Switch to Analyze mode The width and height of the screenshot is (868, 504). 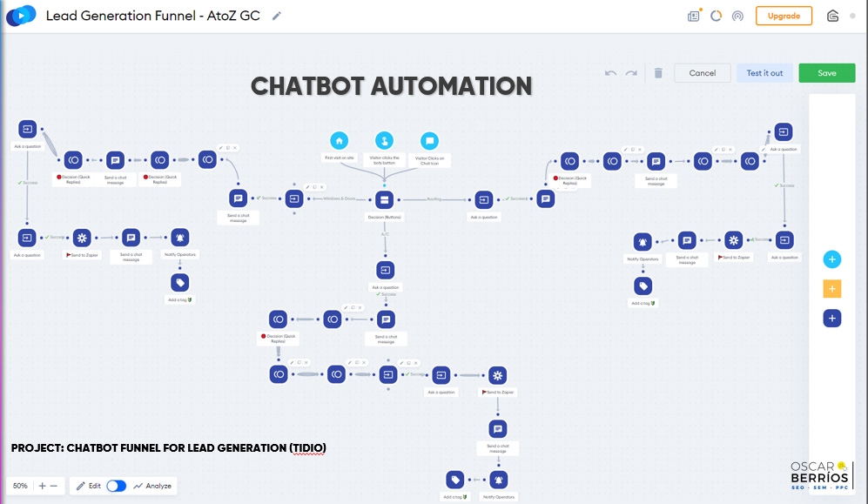click(x=152, y=486)
